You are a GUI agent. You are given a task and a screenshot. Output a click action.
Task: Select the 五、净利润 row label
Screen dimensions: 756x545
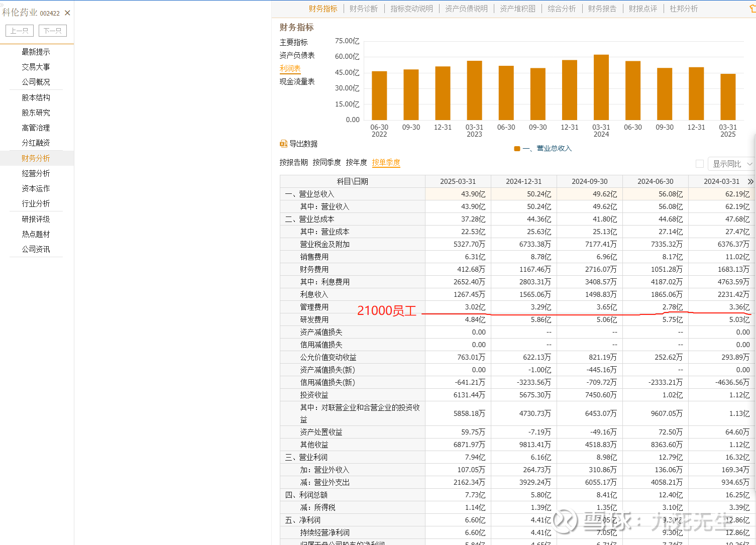(x=302, y=520)
